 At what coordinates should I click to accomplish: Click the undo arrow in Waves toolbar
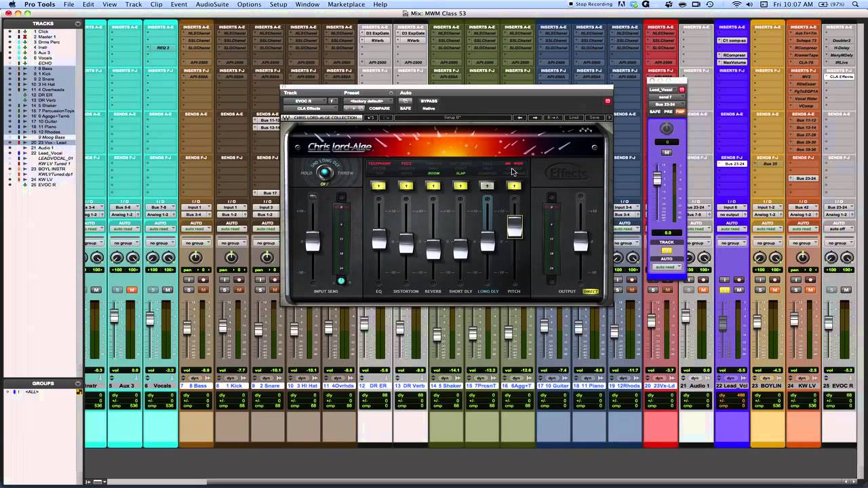tap(370, 118)
